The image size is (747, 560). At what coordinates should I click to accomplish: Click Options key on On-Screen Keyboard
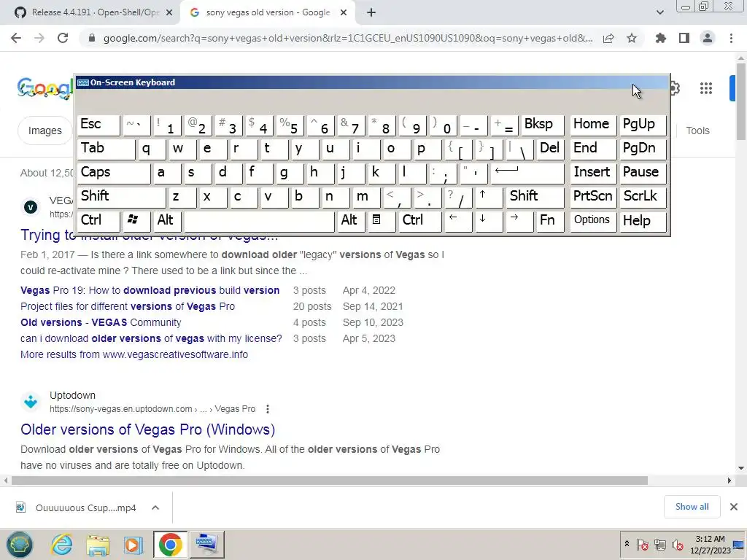coord(592,220)
